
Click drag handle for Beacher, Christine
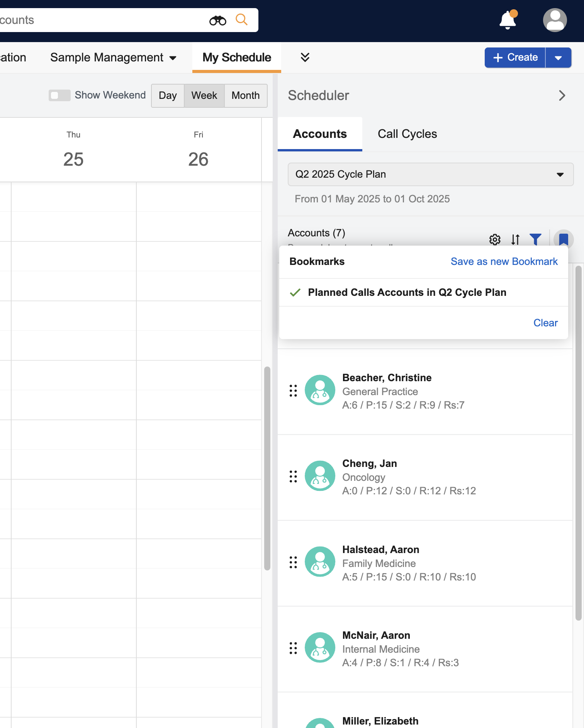tap(293, 390)
